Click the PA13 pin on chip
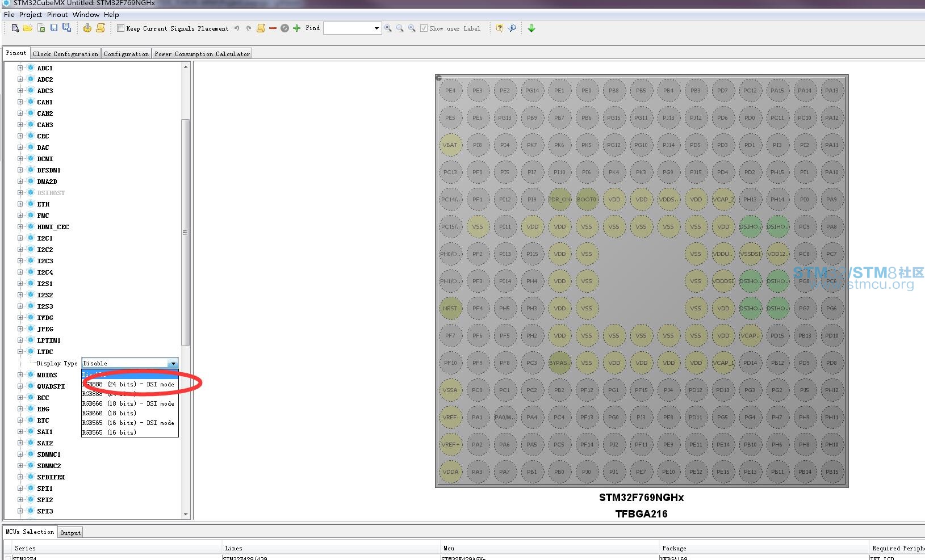Viewport: 925px width, 560px height. click(x=832, y=90)
